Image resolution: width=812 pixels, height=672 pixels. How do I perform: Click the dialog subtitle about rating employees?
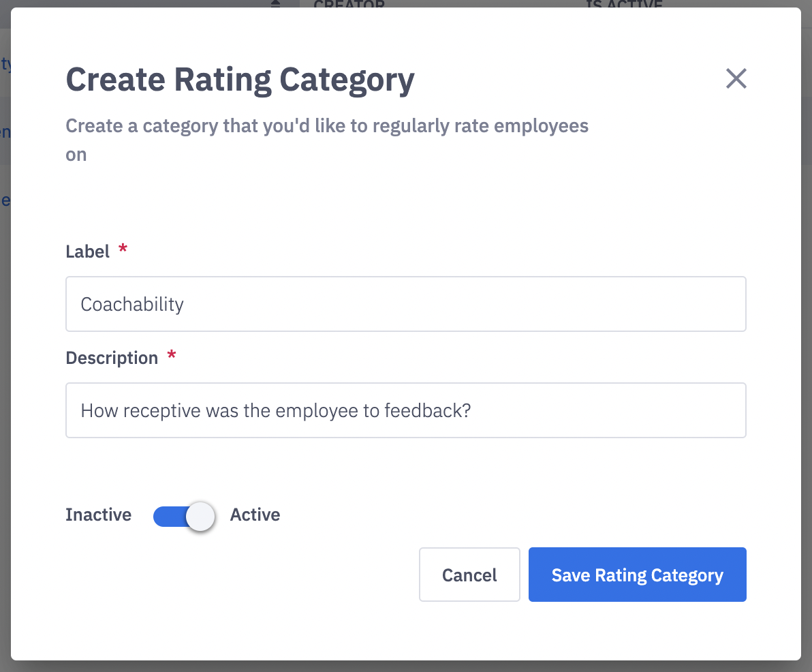click(x=326, y=126)
